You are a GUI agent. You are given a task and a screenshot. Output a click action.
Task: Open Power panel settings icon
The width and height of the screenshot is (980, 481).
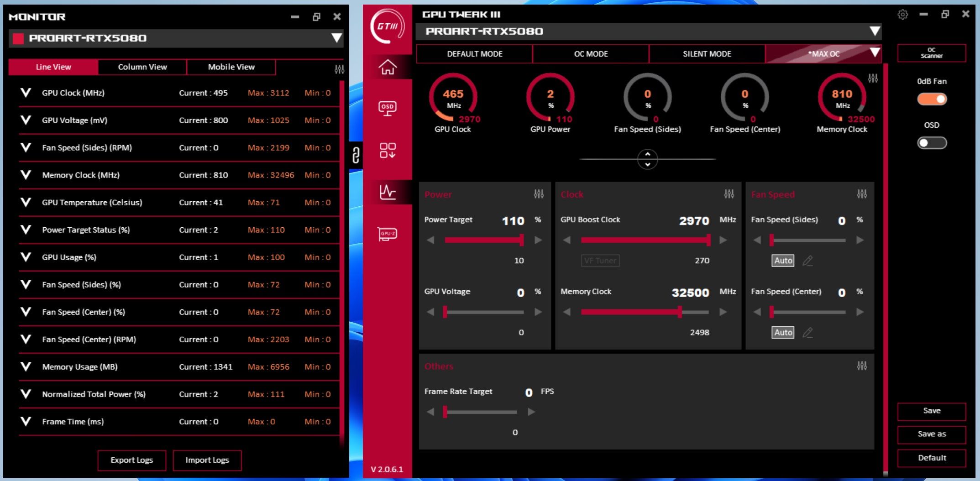click(x=539, y=194)
